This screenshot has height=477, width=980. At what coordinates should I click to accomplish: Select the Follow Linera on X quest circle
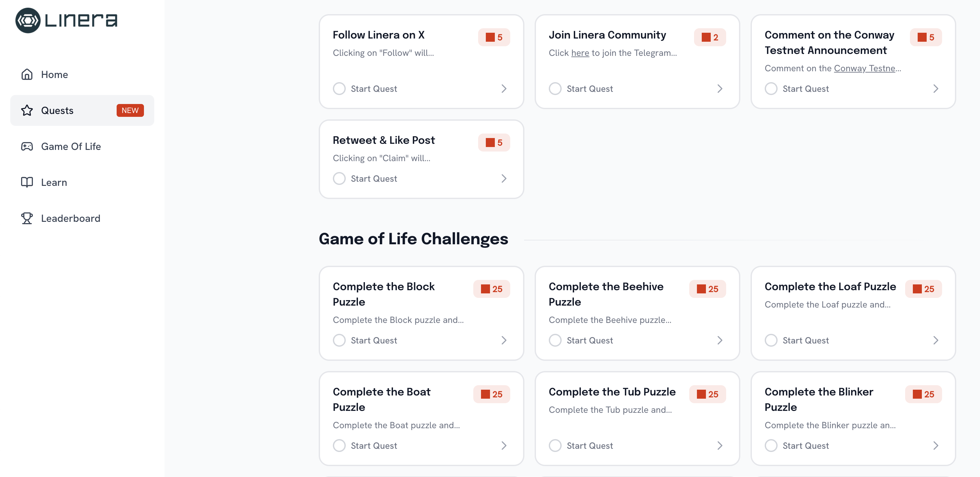[x=339, y=89]
